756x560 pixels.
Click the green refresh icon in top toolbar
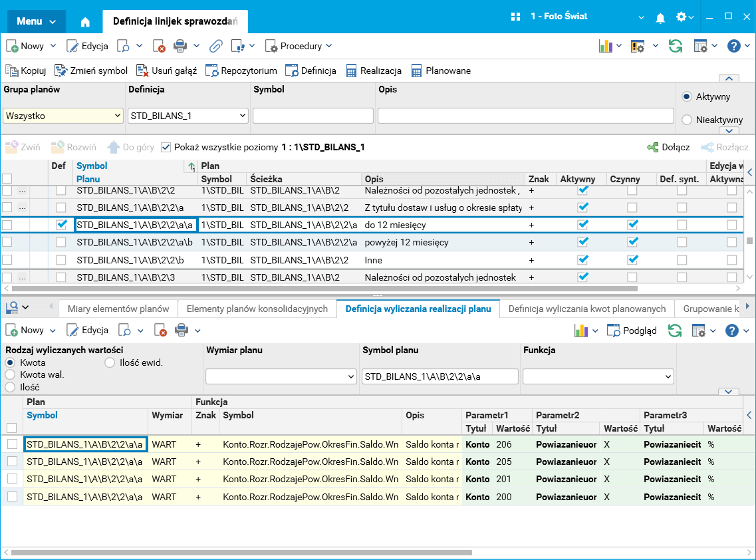coord(676,46)
